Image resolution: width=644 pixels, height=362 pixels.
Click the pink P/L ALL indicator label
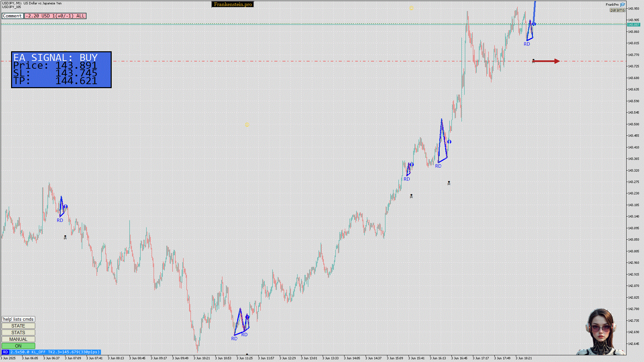tap(55, 16)
